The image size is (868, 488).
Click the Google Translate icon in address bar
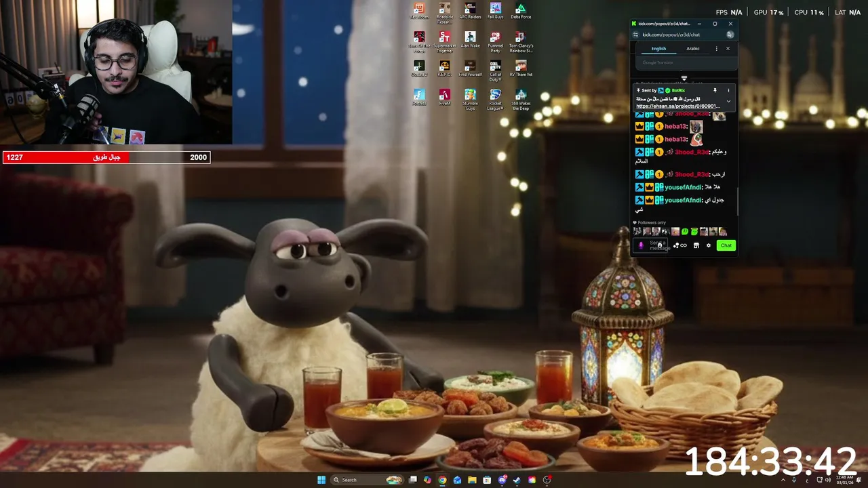[730, 35]
